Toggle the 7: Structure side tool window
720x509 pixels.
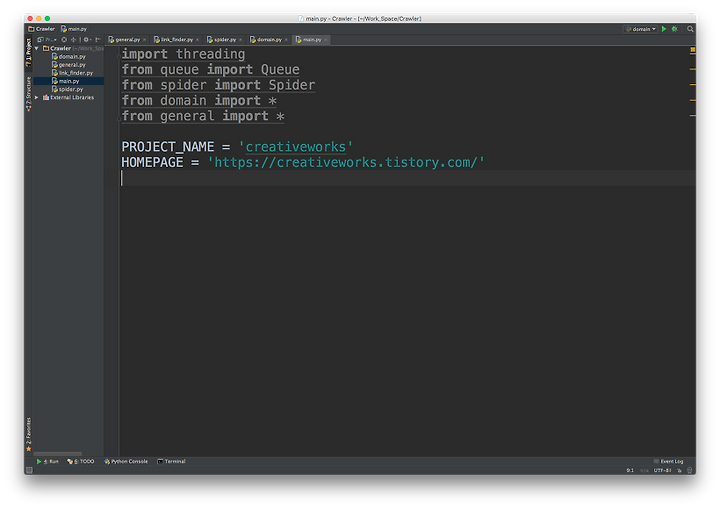coord(28,94)
